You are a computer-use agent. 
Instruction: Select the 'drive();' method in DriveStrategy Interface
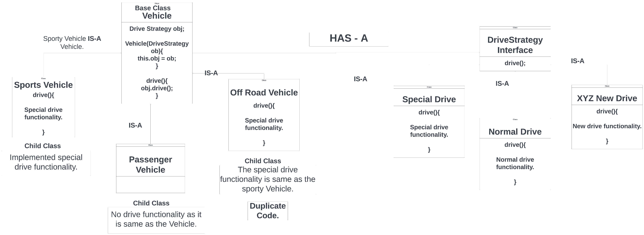(x=515, y=63)
